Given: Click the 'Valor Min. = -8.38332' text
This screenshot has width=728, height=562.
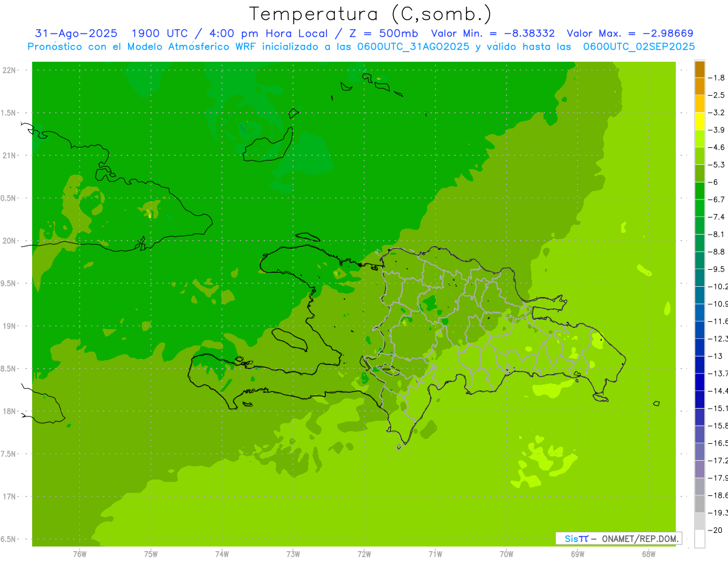Looking at the screenshot, I should point(493,33).
